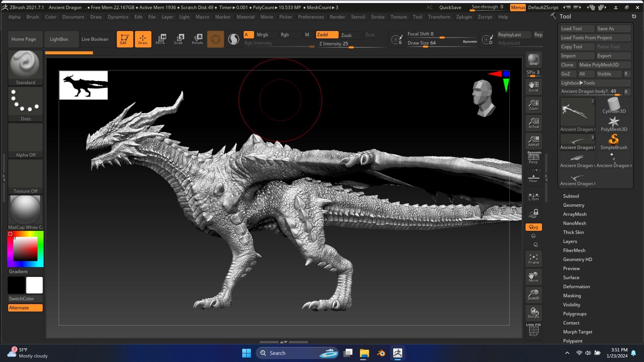Click the sculptris pro sphere icon
The image size is (644, 362).
coord(233,39)
